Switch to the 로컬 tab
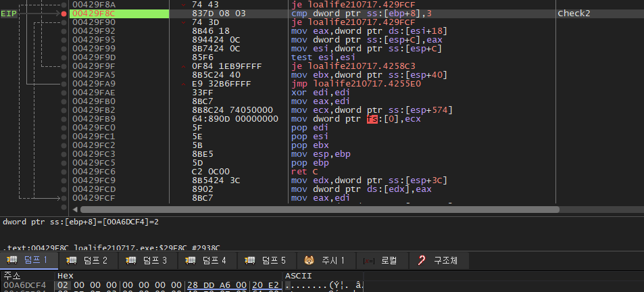This screenshot has height=292, width=644. 382,260
